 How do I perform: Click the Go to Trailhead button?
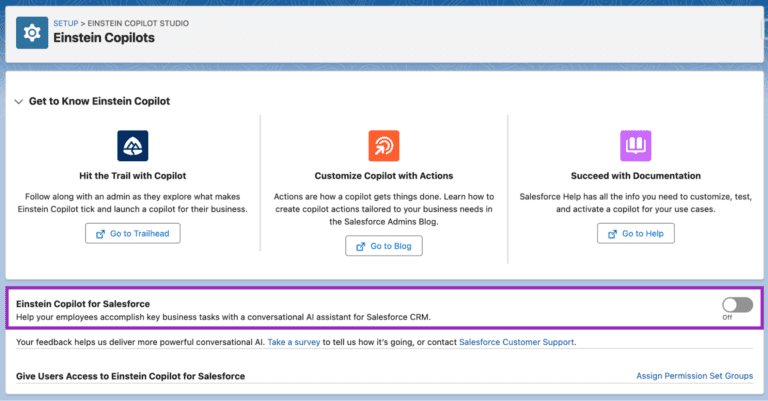tap(133, 234)
